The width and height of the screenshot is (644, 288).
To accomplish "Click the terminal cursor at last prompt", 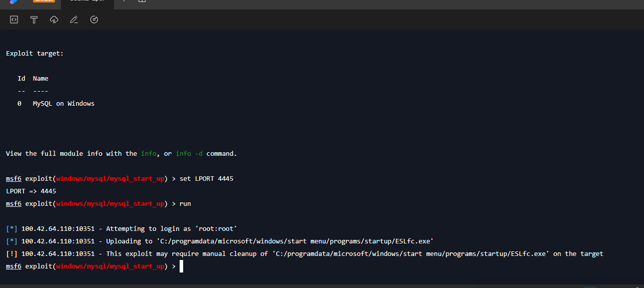I will (x=182, y=266).
